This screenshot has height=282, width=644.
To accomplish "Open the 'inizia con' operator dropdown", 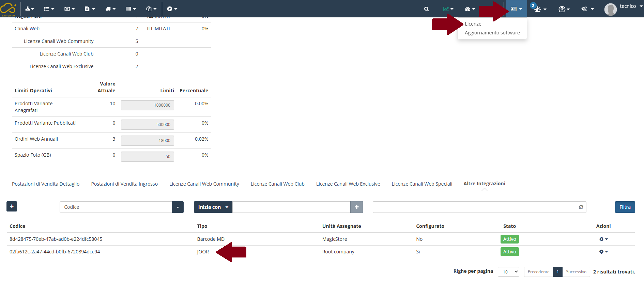I will tap(213, 207).
